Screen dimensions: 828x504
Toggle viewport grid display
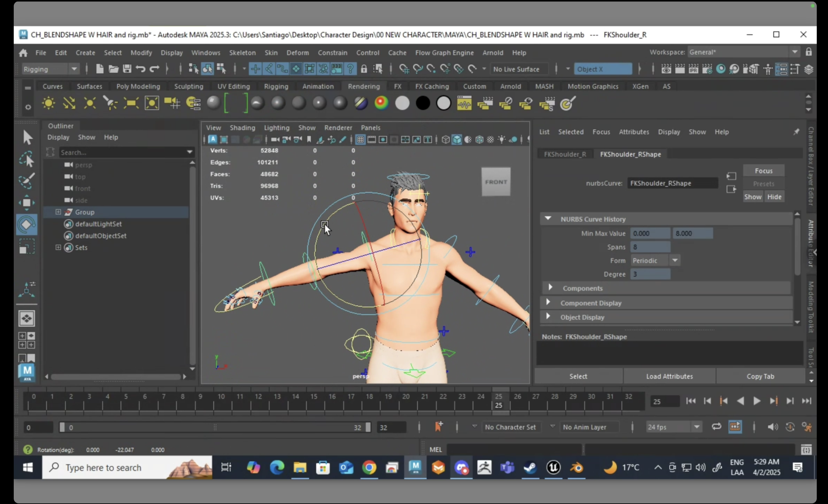click(x=360, y=140)
